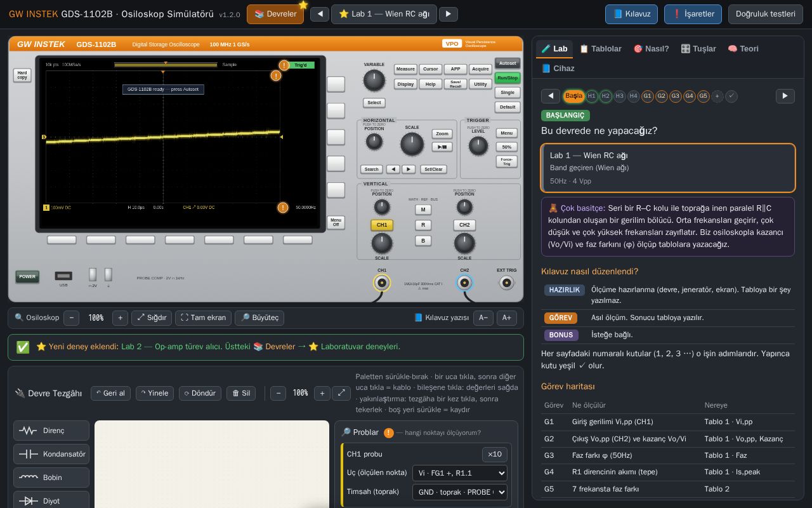Screen dimensions: 812x508
Task: Click the Play/Pause horizontal button
Action: point(442,147)
